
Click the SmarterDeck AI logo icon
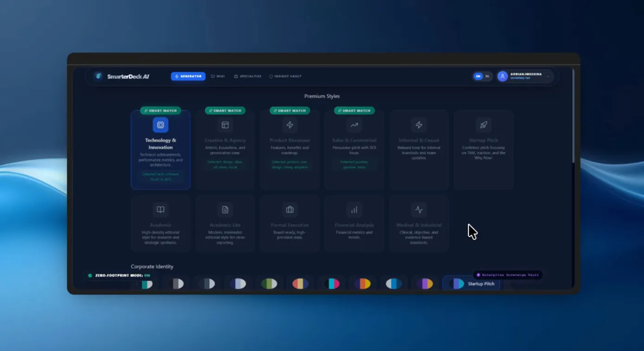(x=98, y=76)
